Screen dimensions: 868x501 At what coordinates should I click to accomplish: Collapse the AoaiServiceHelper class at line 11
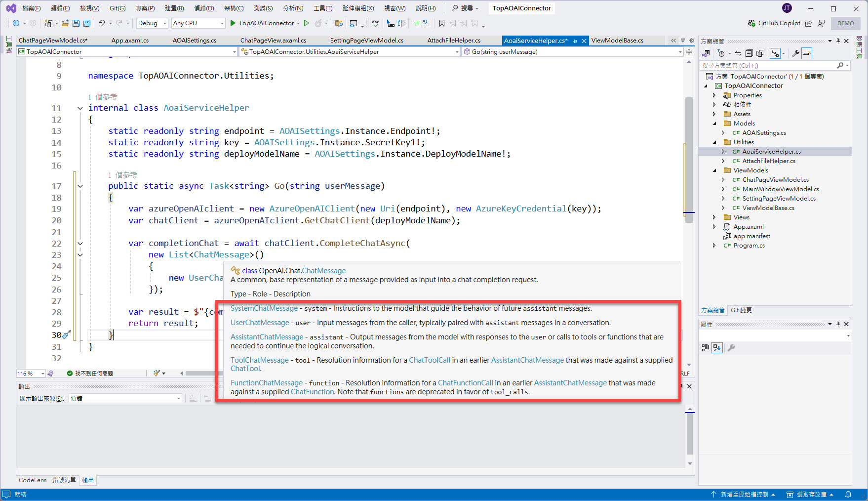point(80,108)
